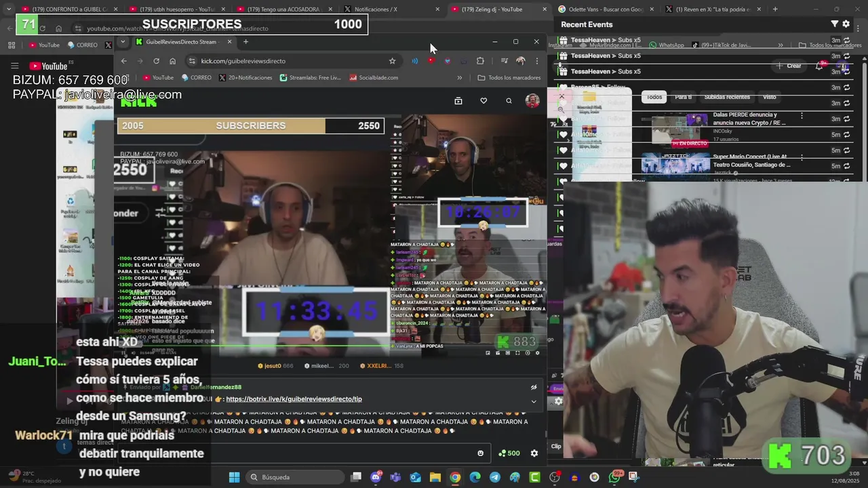Click the Crear button on YouTube
Image resolution: width=868 pixels, height=488 pixels.
pyautogui.click(x=789, y=66)
